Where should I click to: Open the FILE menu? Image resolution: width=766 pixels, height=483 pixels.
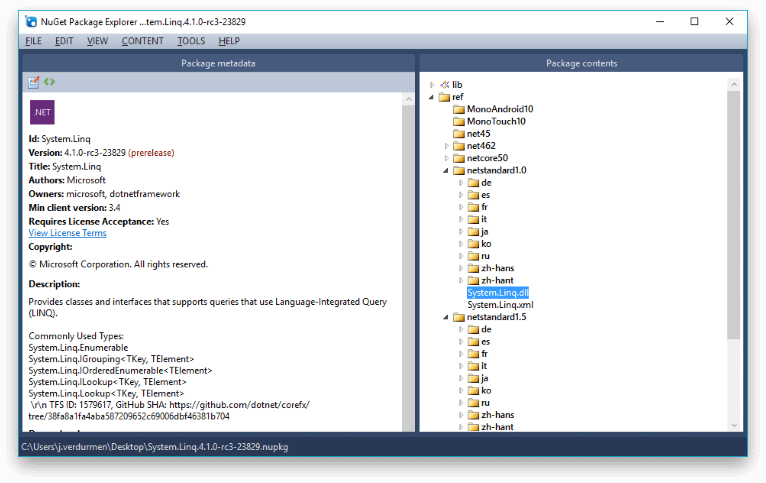33,41
